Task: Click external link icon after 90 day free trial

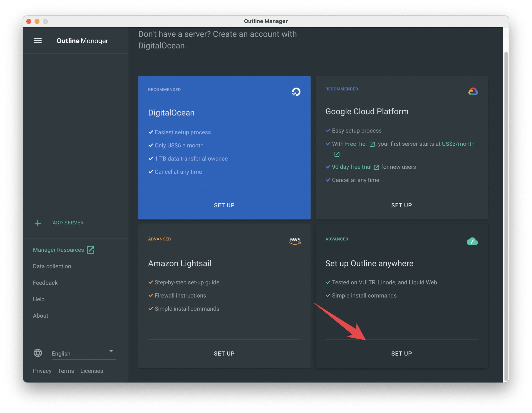Action: pyautogui.click(x=376, y=167)
